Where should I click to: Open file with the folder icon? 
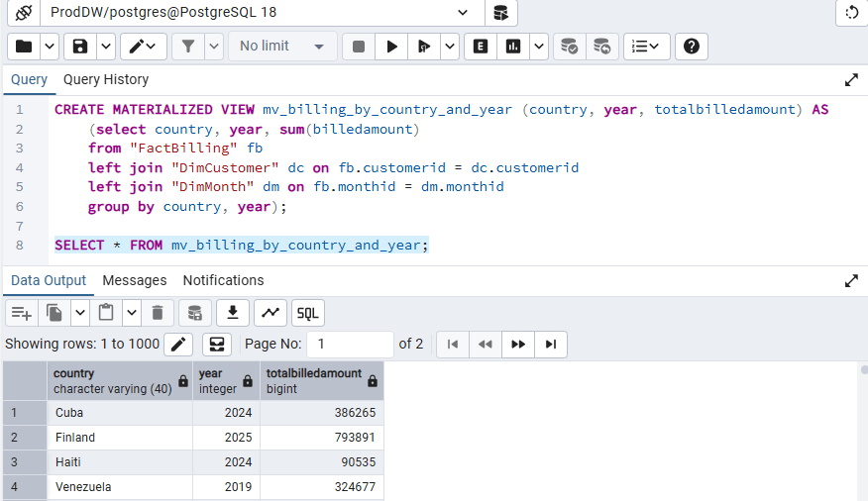24,47
